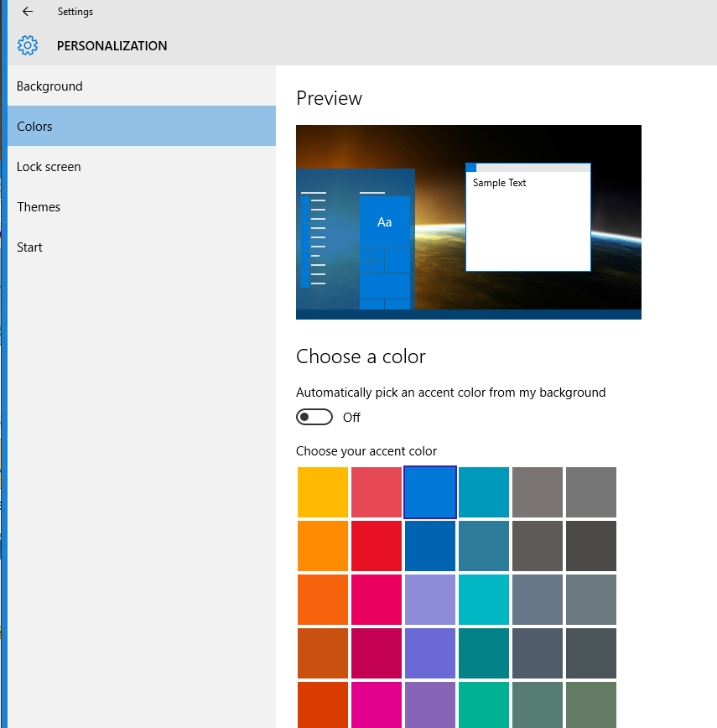Click the Sample Text preview window
Screen dimensions: 717x728
pyautogui.click(x=528, y=216)
